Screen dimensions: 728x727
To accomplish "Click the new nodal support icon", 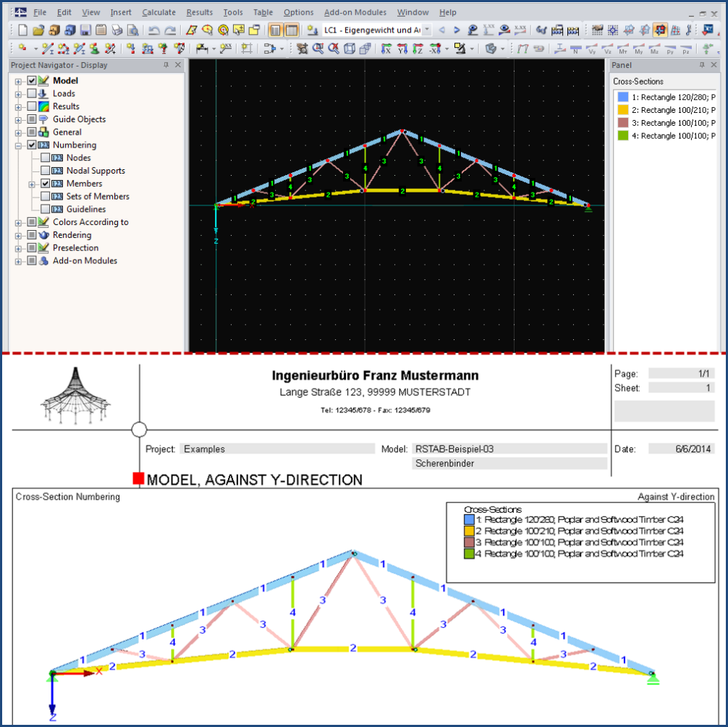I will pyautogui.click(x=95, y=48).
